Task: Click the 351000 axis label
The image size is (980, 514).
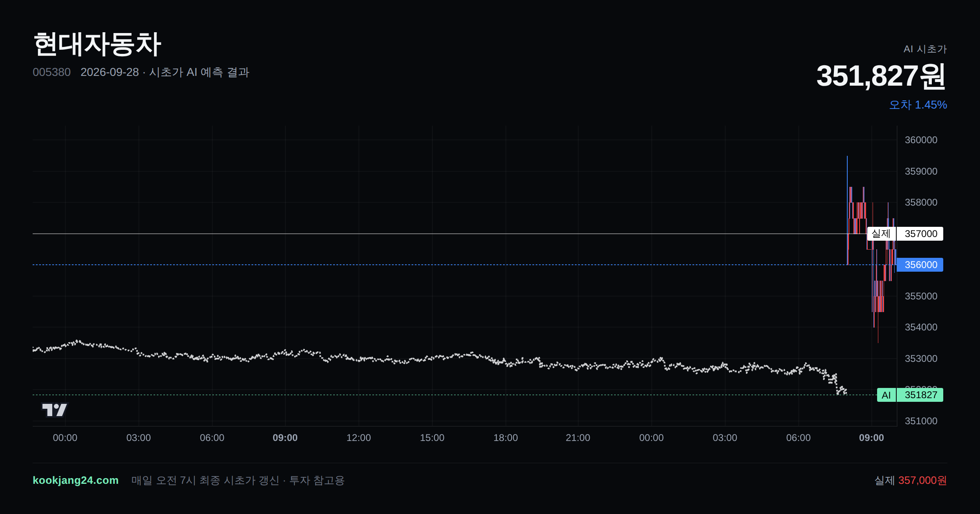Action: 921,421
